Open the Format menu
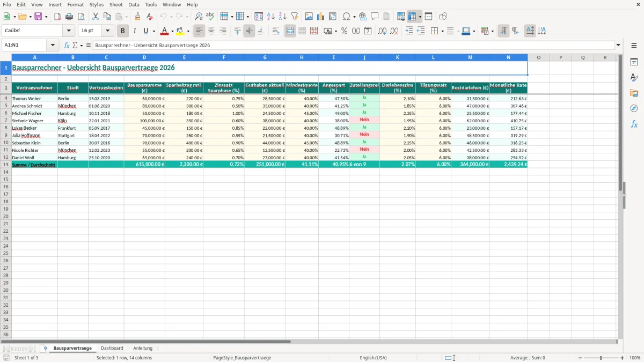This screenshot has height=362, width=644. point(75,4)
